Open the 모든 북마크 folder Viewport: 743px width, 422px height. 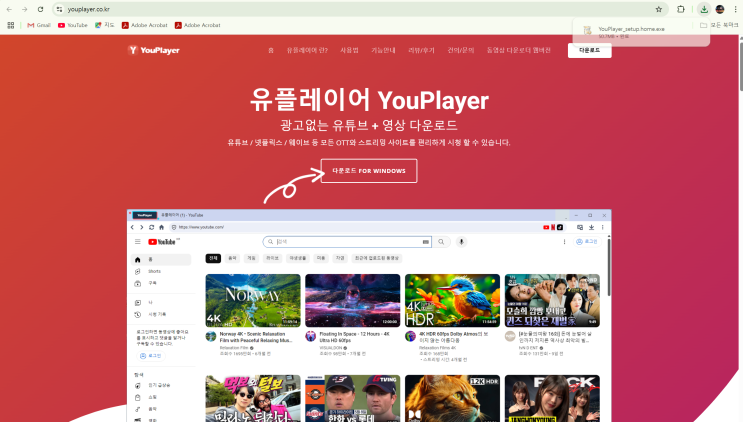point(719,25)
